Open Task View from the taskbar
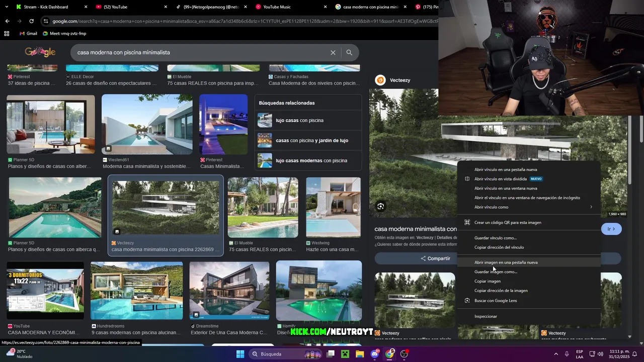This screenshot has width=644, height=362. click(x=331, y=354)
